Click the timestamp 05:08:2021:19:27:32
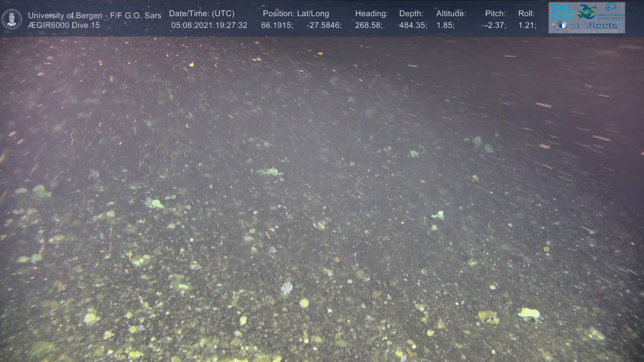The width and height of the screenshot is (644, 362). pos(209,25)
